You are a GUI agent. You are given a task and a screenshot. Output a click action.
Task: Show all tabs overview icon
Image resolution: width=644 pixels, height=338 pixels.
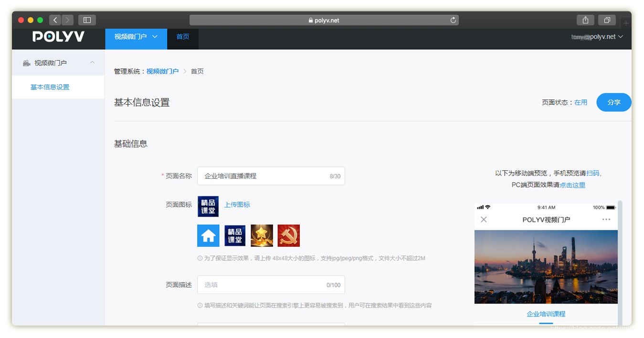[x=607, y=20]
